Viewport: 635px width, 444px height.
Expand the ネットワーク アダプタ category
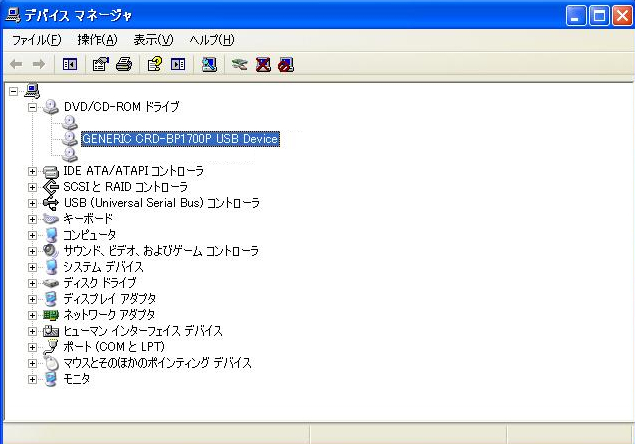click(32, 315)
